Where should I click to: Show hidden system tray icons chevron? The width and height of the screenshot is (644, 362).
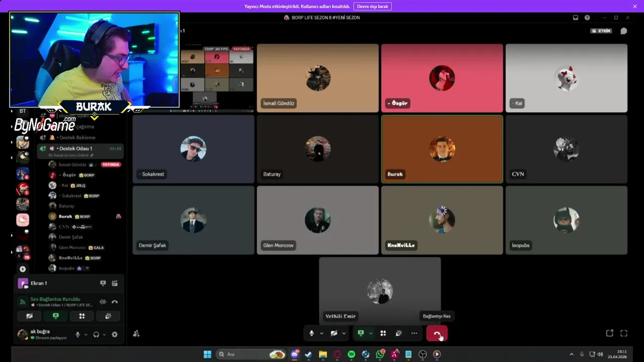coord(572,354)
